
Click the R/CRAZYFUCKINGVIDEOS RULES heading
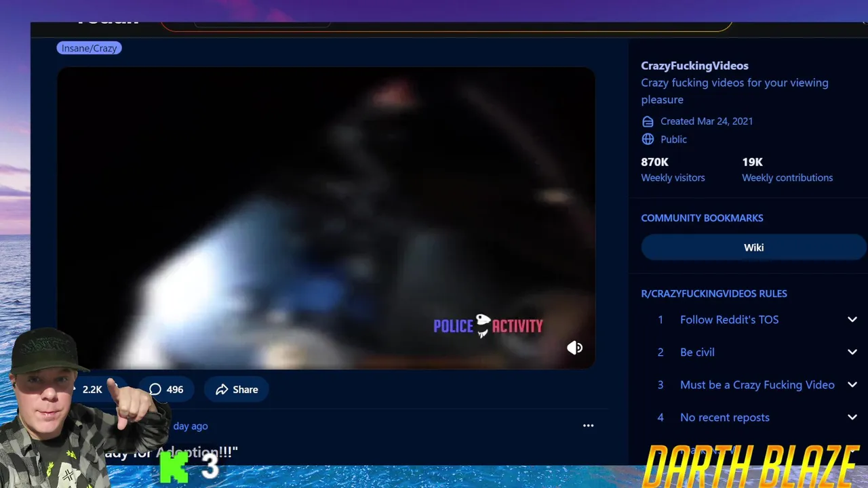pyautogui.click(x=714, y=293)
